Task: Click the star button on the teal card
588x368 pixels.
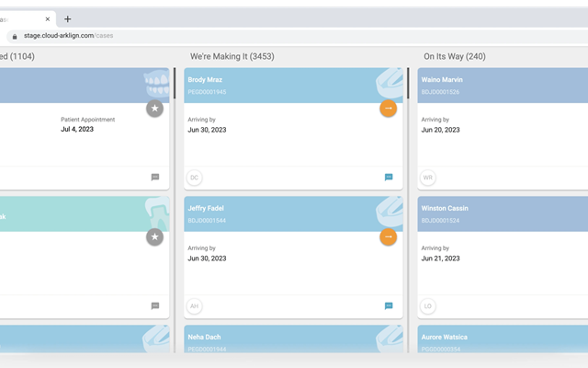Action: 154,237
